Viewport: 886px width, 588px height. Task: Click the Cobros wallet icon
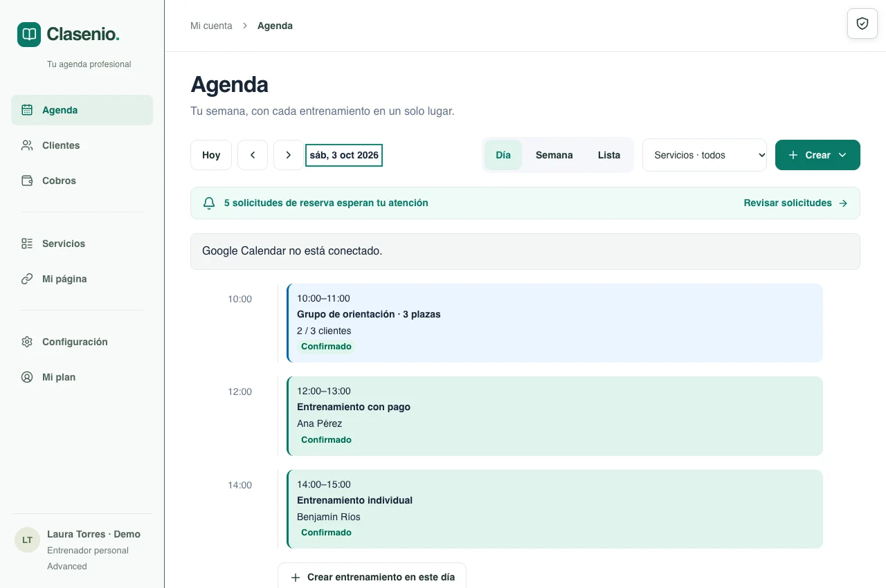[27, 181]
